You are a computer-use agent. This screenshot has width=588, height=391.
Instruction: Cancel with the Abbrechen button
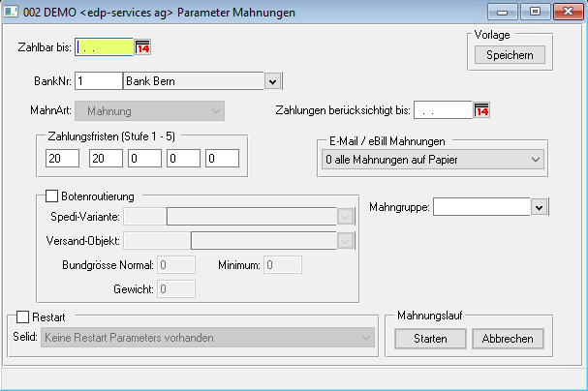click(x=508, y=339)
